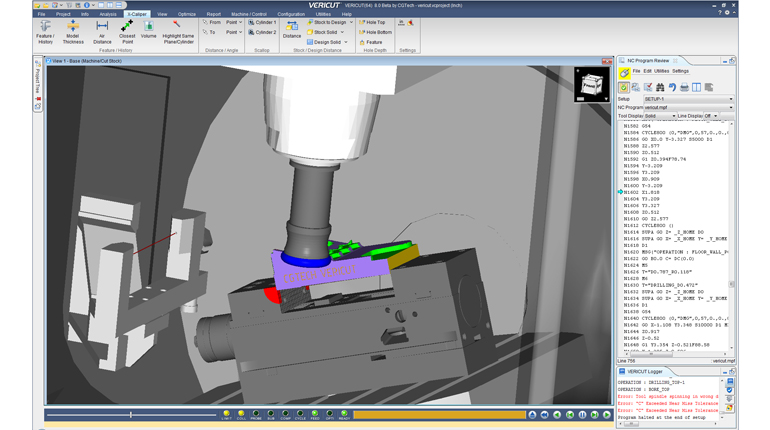Toggle the LIMIT status light
Image resolution: width=770 pixels, height=430 pixels.
(226, 414)
